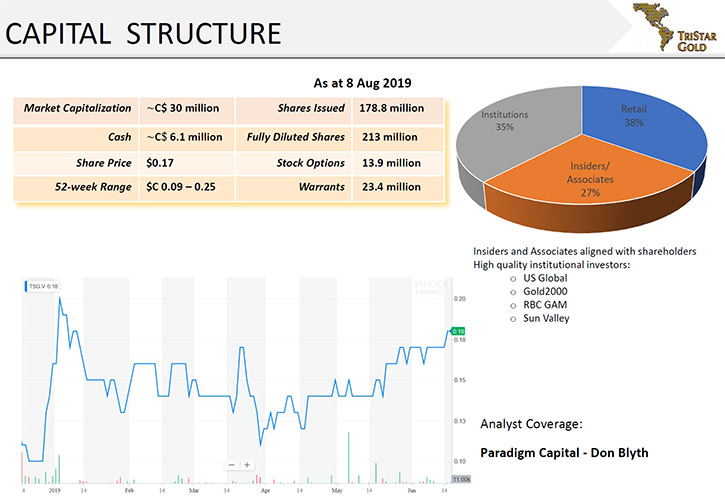Click the '2019' date axis label
The width and height of the screenshot is (725, 499).
coord(55,490)
